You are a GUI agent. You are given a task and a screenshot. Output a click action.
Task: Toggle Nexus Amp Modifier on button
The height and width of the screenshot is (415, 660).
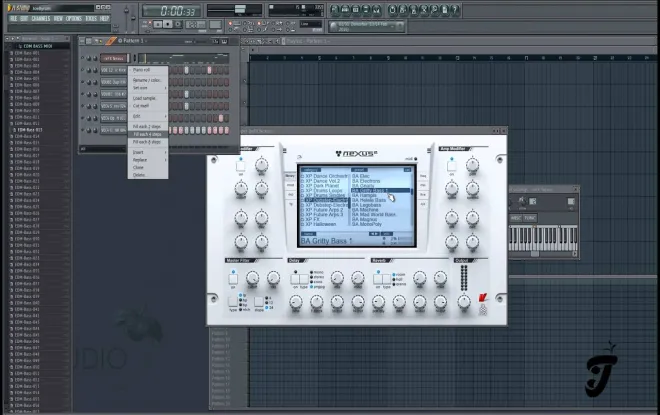452,166
